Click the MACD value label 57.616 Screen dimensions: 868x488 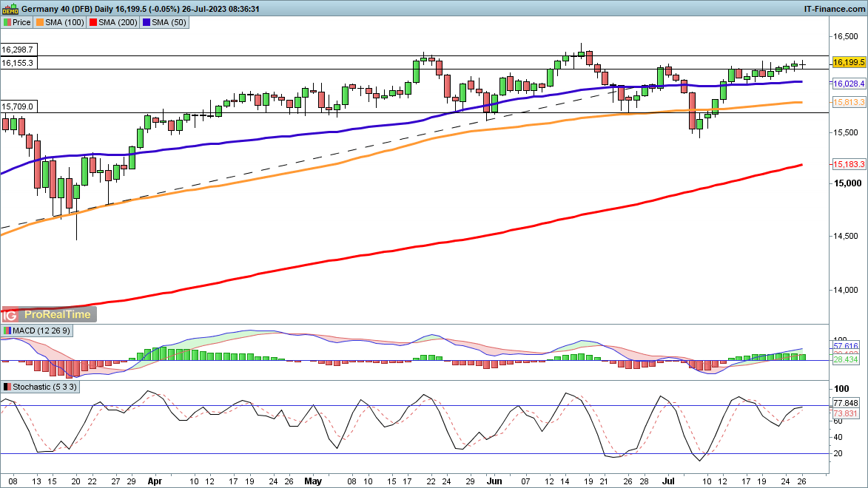click(x=845, y=346)
